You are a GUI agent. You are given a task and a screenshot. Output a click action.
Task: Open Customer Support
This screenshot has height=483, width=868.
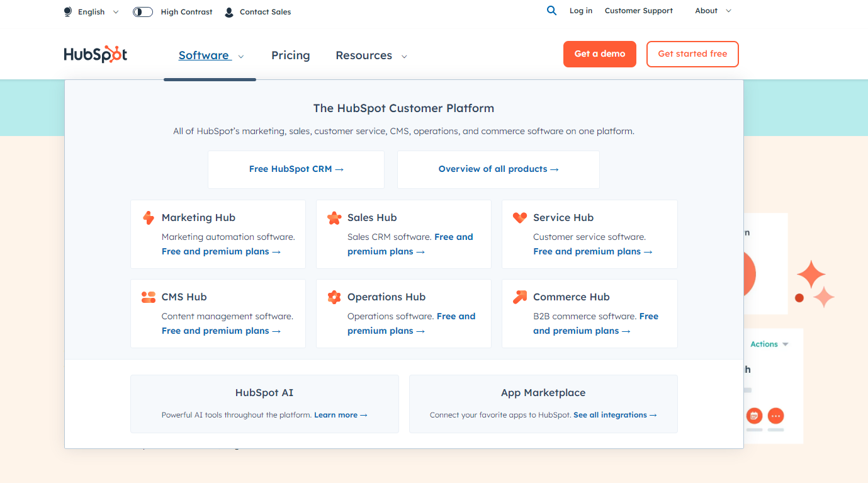point(639,11)
